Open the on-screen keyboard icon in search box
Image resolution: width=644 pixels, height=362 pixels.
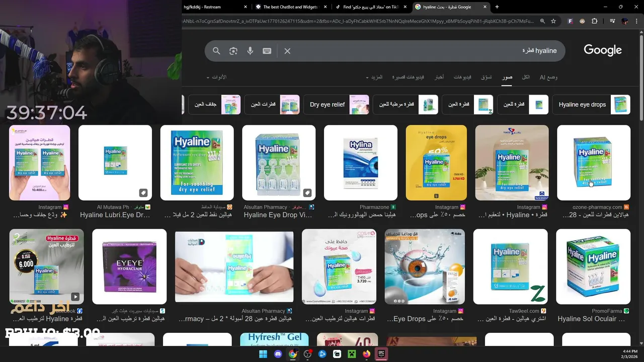click(267, 51)
